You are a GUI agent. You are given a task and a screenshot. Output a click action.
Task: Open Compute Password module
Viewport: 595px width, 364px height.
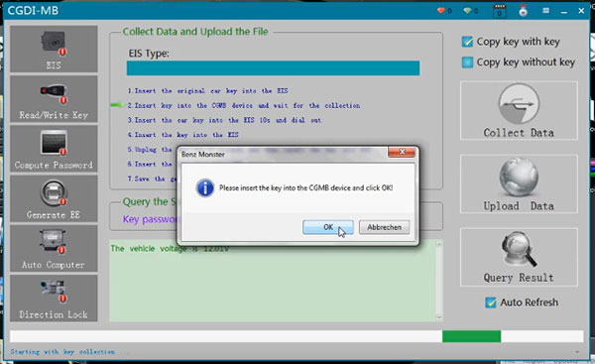(x=54, y=149)
